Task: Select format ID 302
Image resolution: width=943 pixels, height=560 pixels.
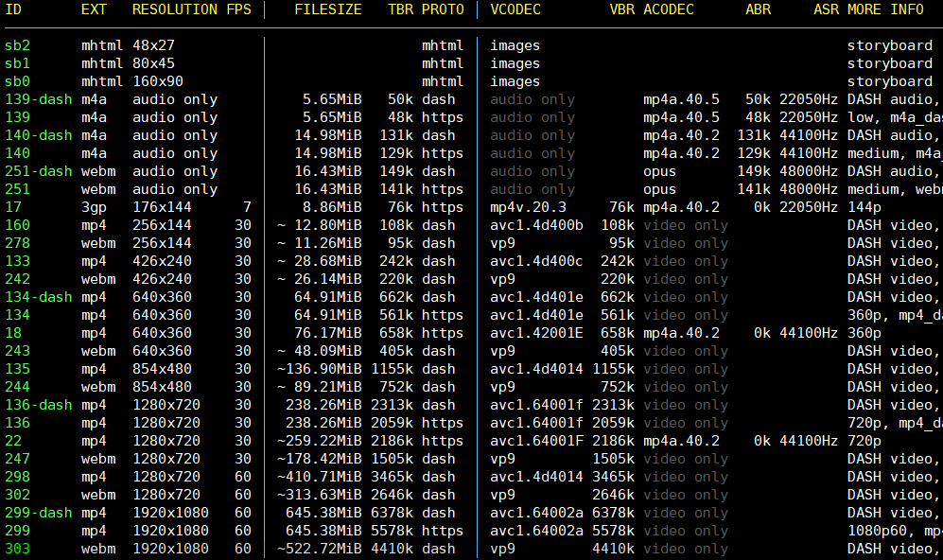Action: coord(17,495)
